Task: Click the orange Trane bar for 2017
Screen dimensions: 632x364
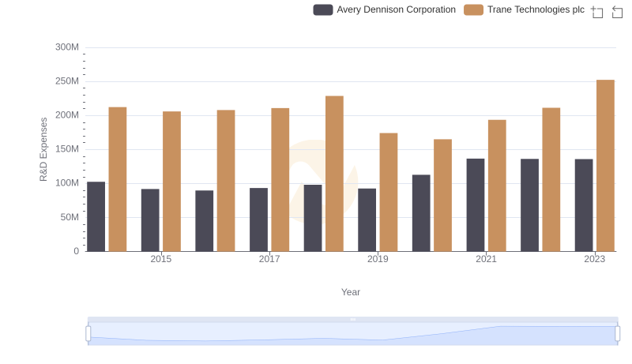Action: coord(280,179)
